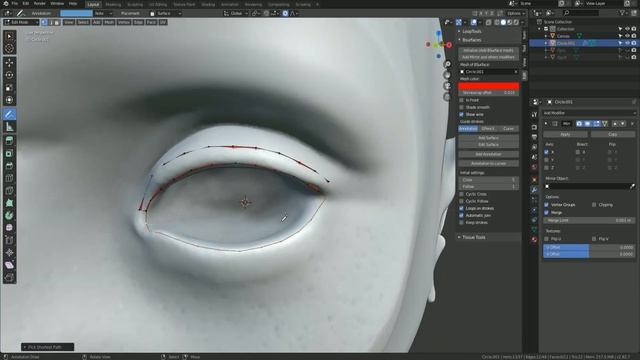
Task: Click the Annotation to curves button
Action: click(x=489, y=164)
